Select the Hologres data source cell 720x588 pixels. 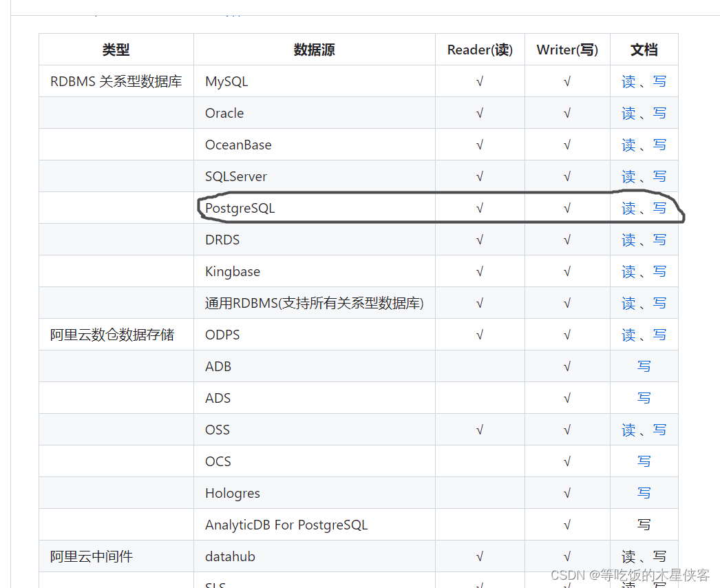pos(315,493)
